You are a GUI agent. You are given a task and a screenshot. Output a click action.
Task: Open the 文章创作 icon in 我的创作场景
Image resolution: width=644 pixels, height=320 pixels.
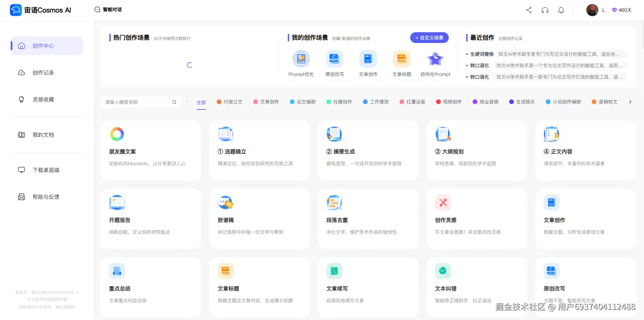[x=368, y=59]
